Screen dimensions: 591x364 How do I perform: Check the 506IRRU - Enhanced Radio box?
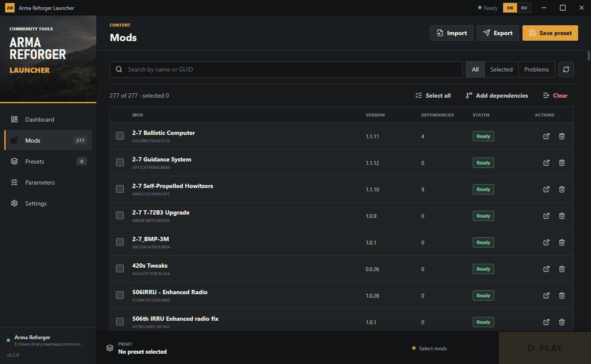click(120, 295)
